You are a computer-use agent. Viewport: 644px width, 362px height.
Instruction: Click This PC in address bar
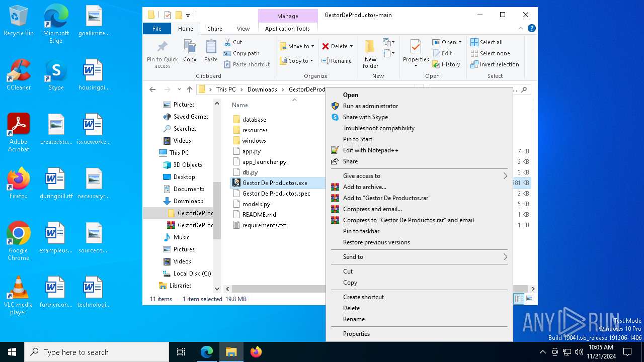coord(226,89)
